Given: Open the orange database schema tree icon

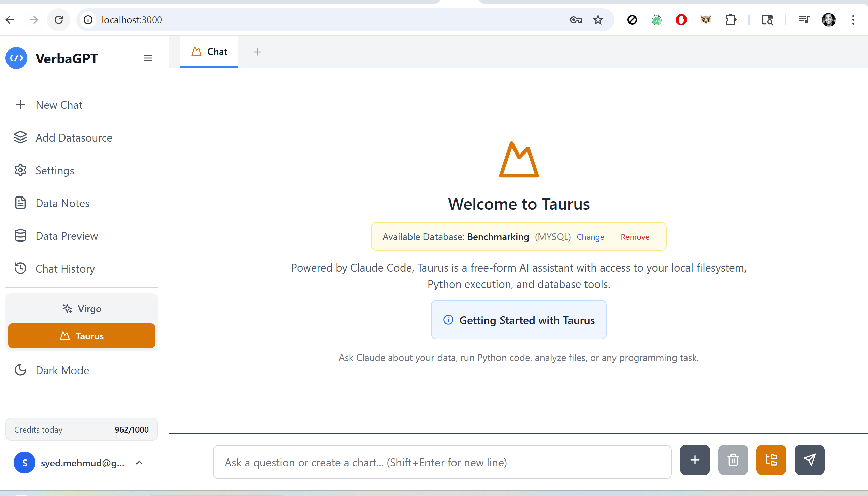Looking at the screenshot, I should (771, 460).
